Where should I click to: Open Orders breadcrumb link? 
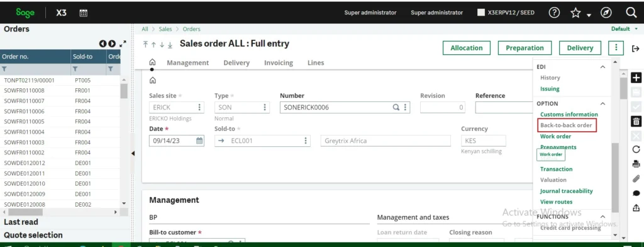click(x=191, y=29)
